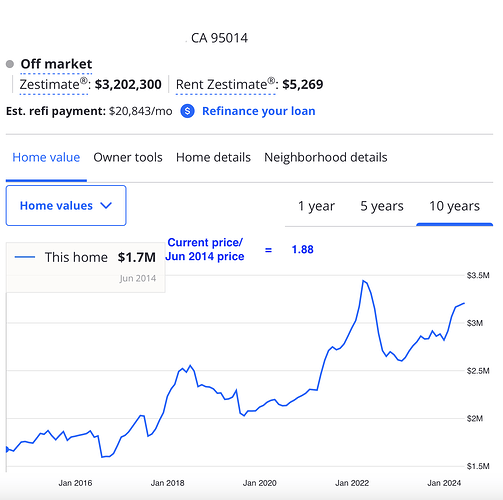Select the 1 year range
This screenshot has height=500, width=503.
point(316,206)
